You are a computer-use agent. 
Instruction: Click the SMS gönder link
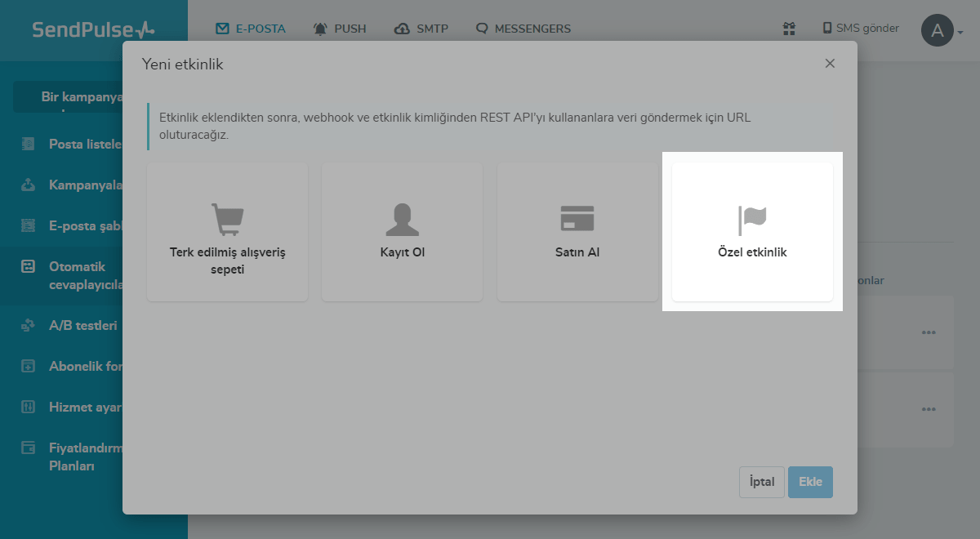click(x=861, y=29)
